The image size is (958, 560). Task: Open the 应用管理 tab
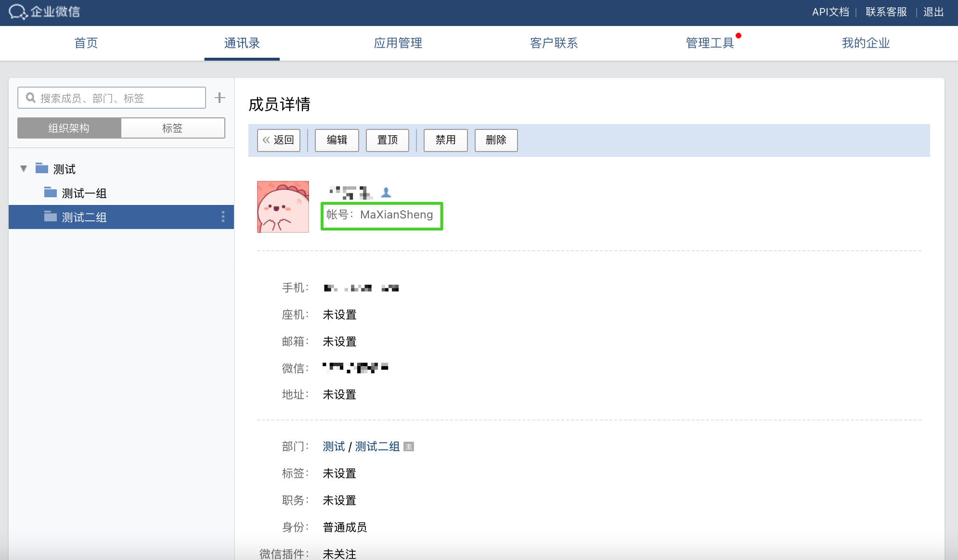pyautogui.click(x=398, y=43)
